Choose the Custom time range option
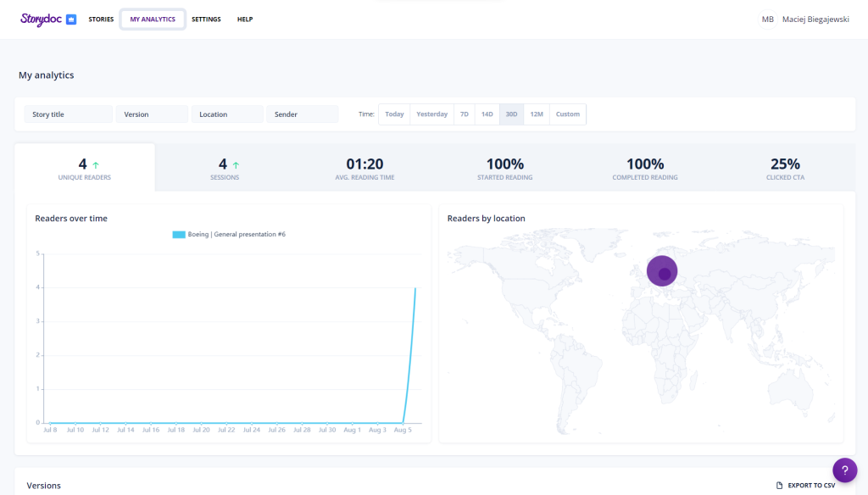 tap(568, 114)
